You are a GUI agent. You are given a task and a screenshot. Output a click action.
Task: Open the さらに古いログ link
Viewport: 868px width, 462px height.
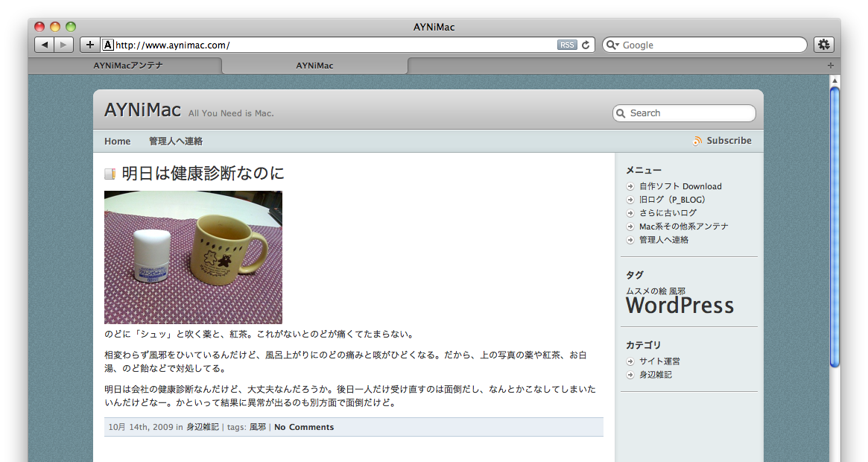tap(668, 213)
